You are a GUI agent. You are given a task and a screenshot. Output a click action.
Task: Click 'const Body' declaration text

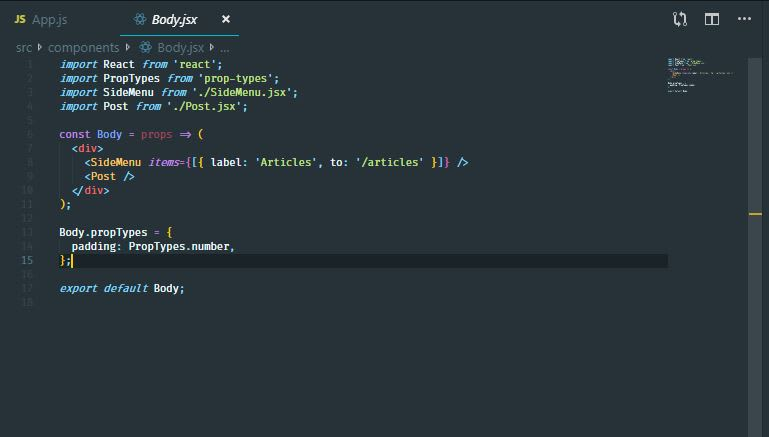coord(90,134)
